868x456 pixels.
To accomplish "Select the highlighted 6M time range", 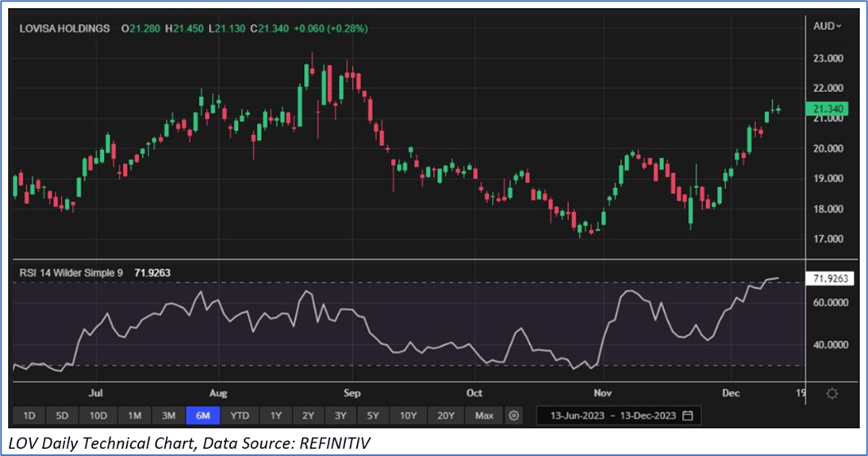I will point(203,416).
